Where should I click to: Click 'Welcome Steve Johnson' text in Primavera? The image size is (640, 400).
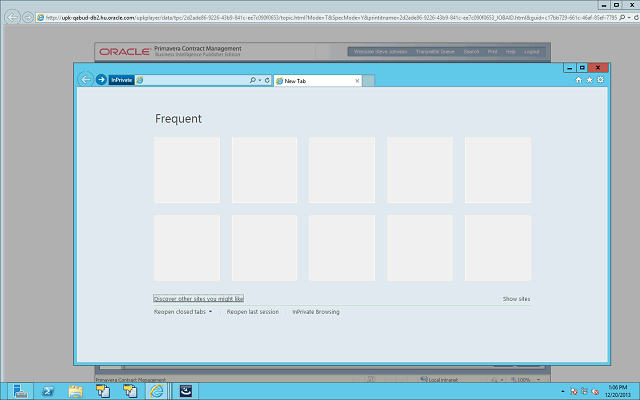coord(380,52)
